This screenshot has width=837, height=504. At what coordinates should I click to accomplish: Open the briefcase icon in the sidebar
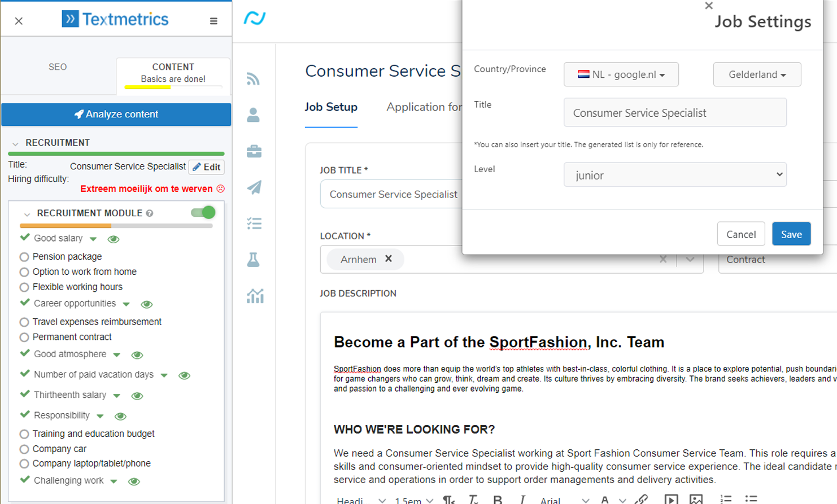coord(254,151)
